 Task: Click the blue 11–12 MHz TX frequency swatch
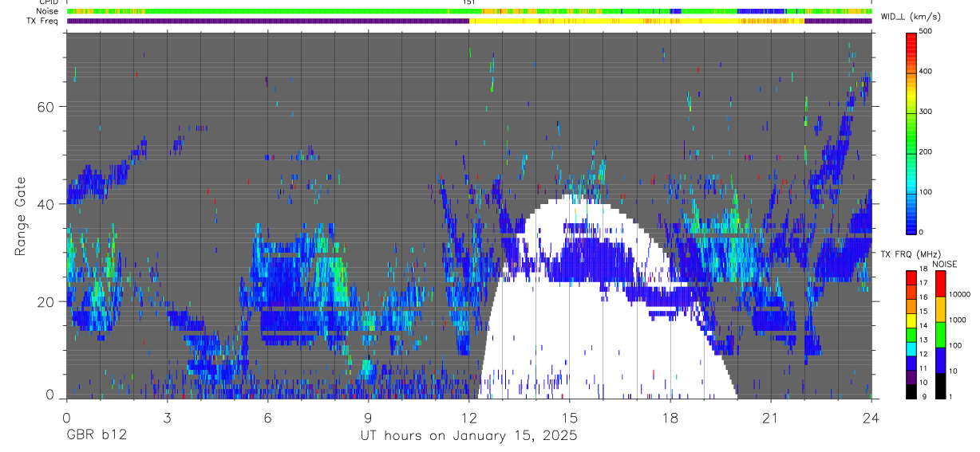[911, 363]
